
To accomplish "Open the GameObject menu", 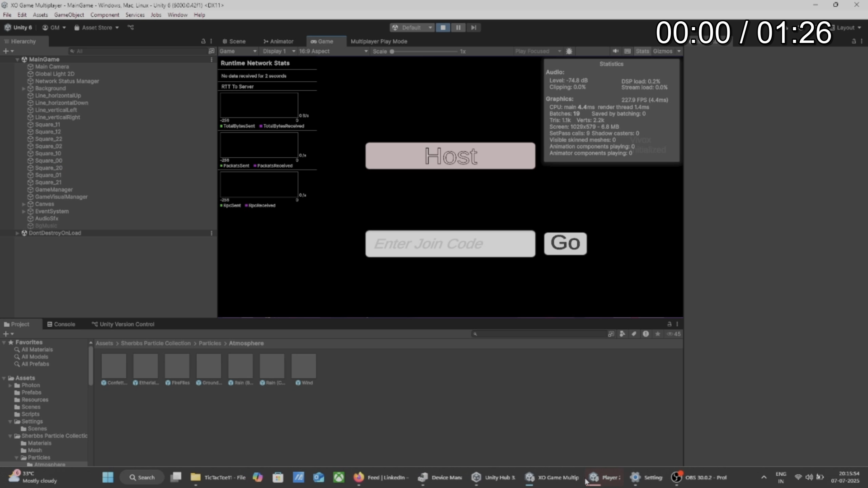I will [69, 15].
